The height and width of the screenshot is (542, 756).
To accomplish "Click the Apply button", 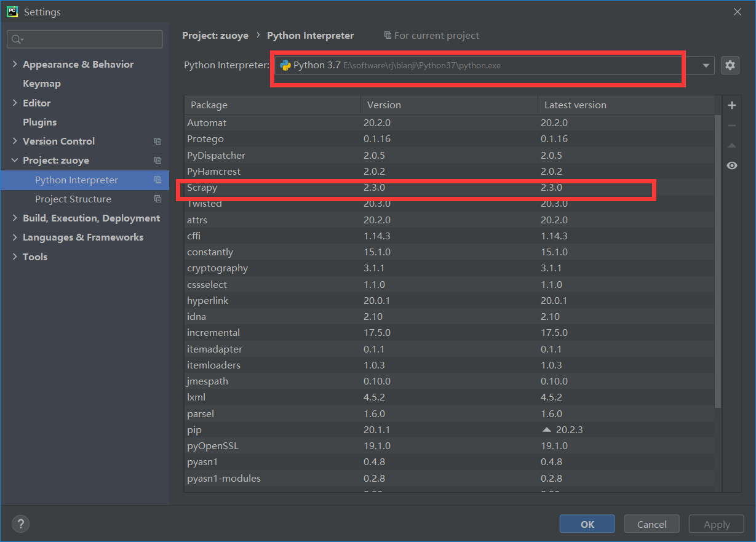I will 717,524.
